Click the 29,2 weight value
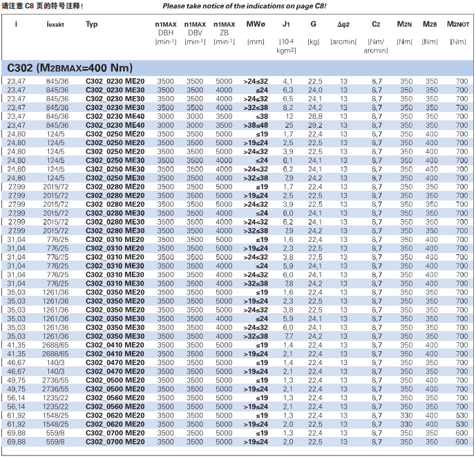The image size is (476, 457). pos(315,124)
